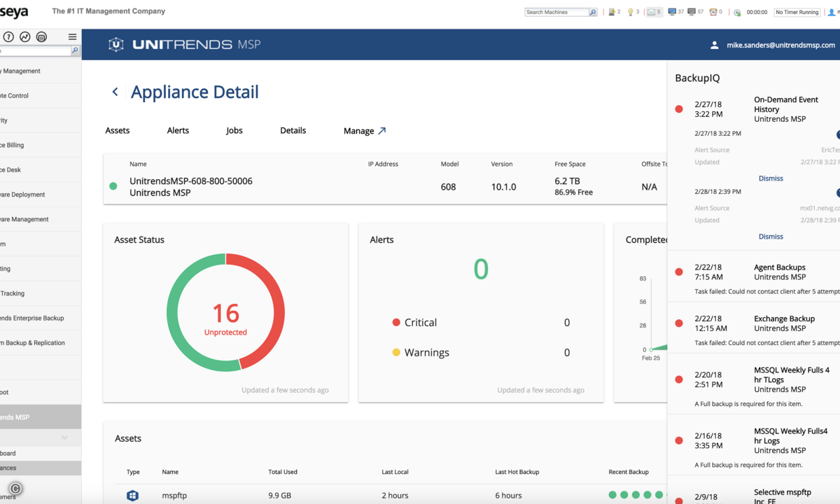Click the blue monitor icon showing 37
This screenshot has height=504, width=840.
coord(672,12)
